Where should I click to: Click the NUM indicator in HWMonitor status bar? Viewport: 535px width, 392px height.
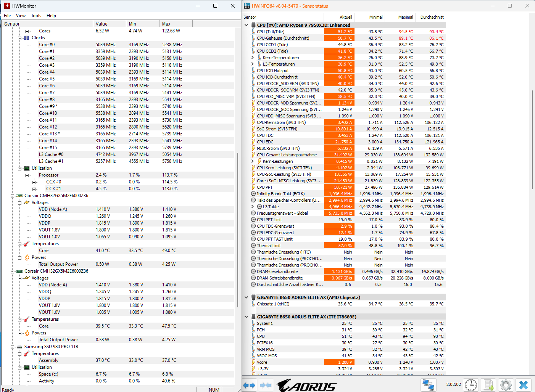[214, 390]
